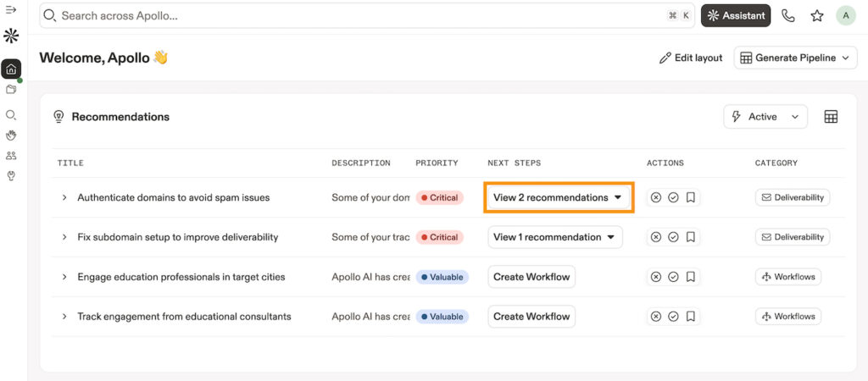The width and height of the screenshot is (868, 381).
Task: Click Create Workflow for Track engagement
Action: [531, 317]
